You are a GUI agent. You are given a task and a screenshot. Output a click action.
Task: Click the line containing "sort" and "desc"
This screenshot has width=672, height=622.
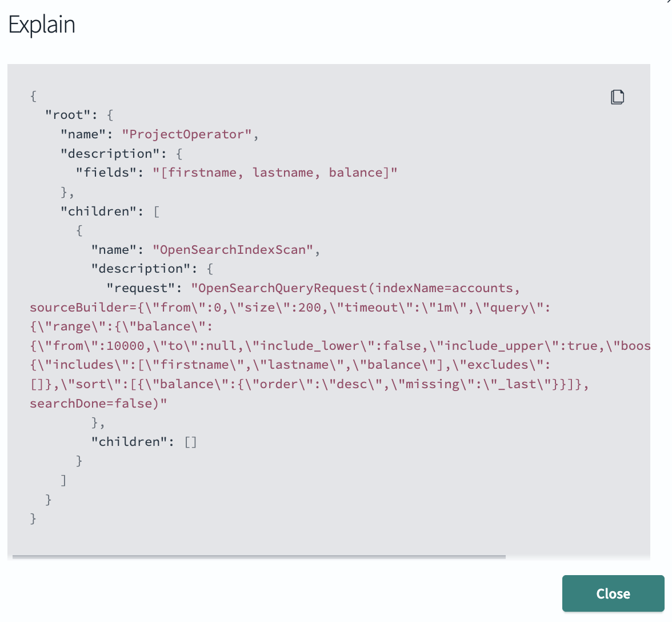[310, 384]
